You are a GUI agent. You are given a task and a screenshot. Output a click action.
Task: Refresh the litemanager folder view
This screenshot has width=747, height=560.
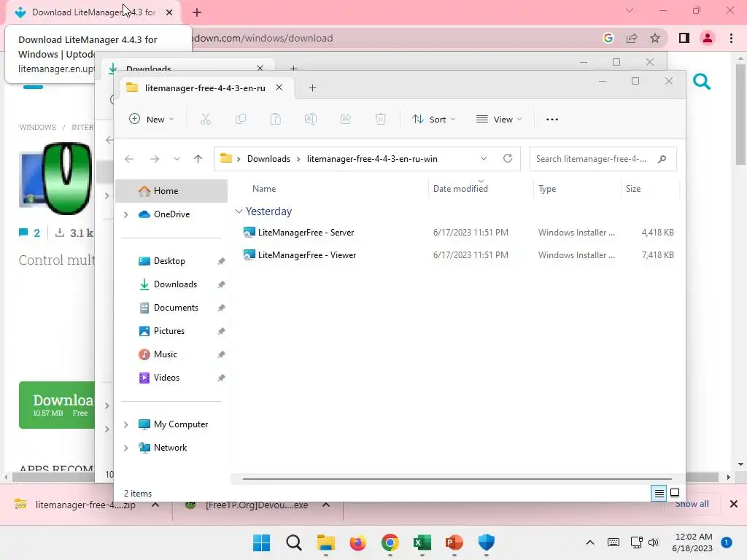508,158
